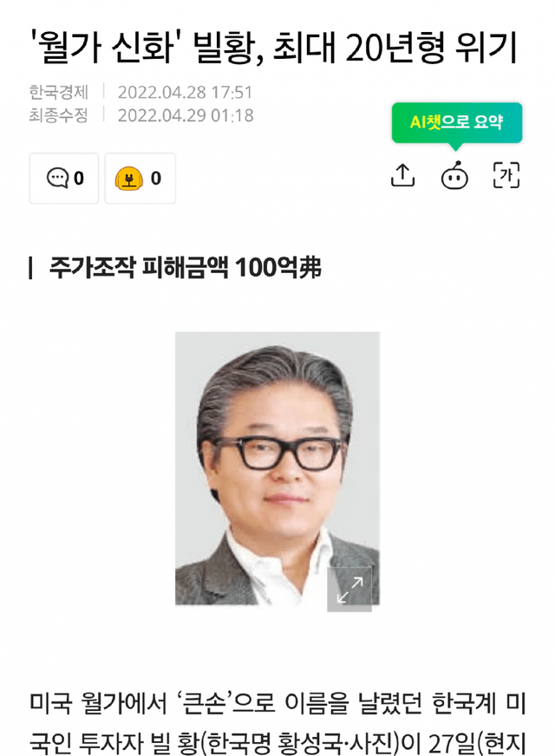555x756 pixels.
Task: Select the '한국경제' publisher name
Action: [x=59, y=92]
